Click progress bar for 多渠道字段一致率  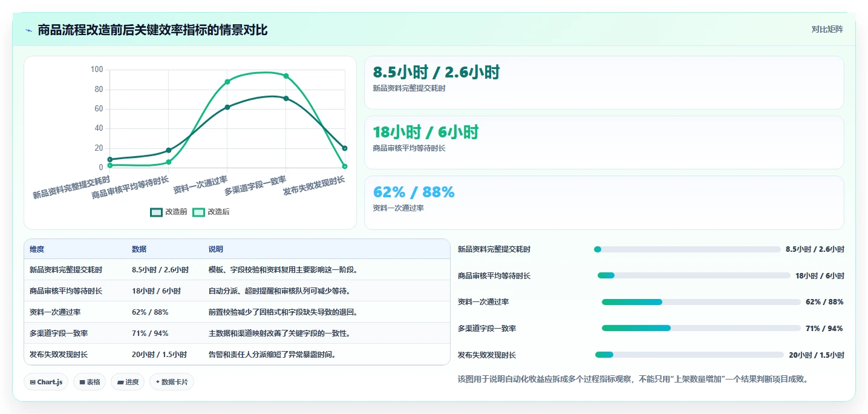[701, 328]
